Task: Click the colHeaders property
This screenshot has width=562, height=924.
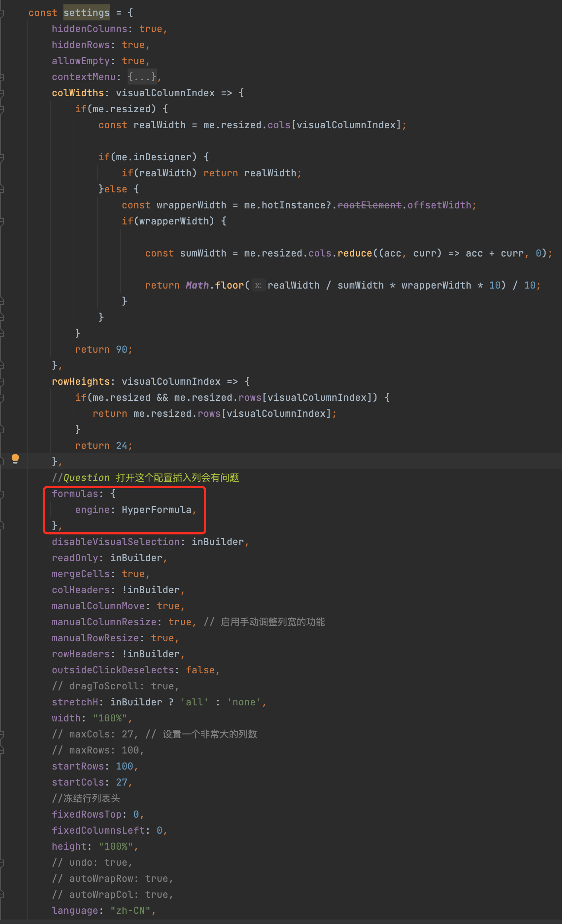Action: pyautogui.click(x=81, y=590)
